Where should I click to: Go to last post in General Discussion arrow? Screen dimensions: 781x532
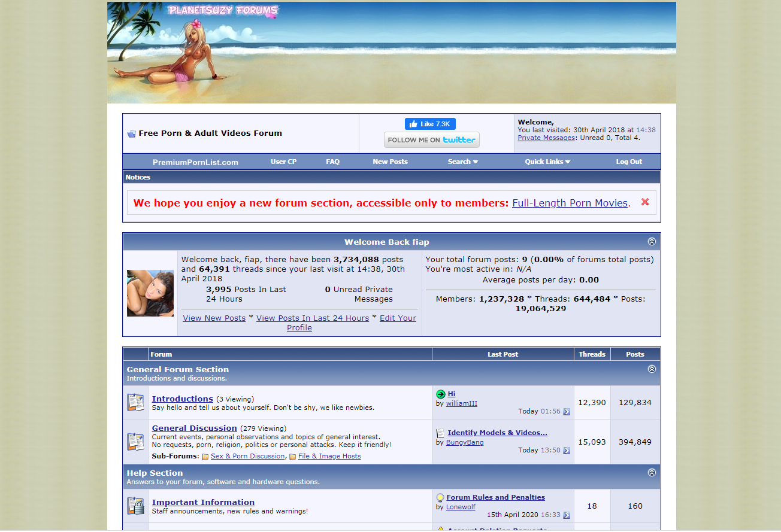(567, 451)
